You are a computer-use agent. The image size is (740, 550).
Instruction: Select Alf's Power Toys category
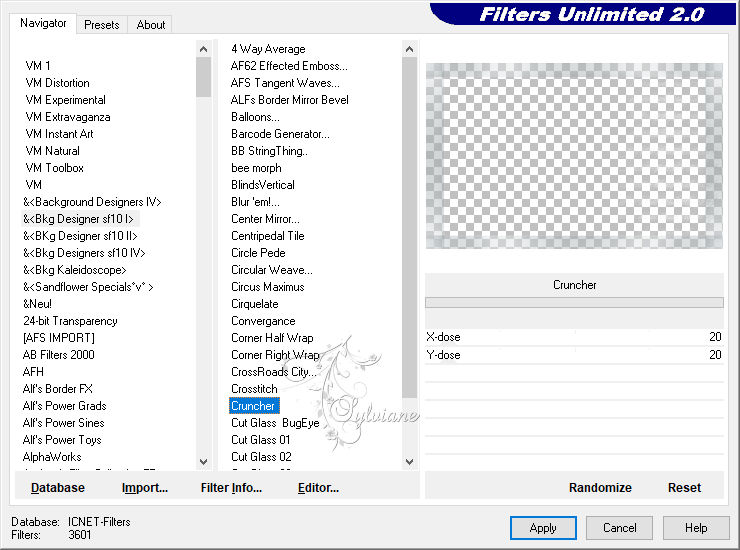point(62,440)
